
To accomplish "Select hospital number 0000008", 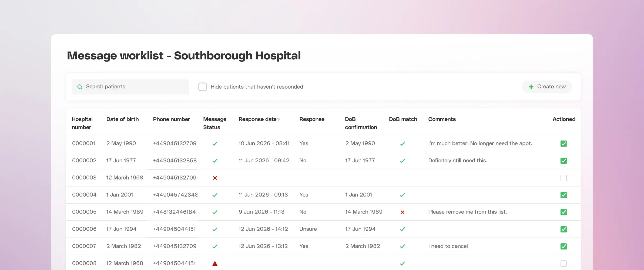I will coord(84,263).
